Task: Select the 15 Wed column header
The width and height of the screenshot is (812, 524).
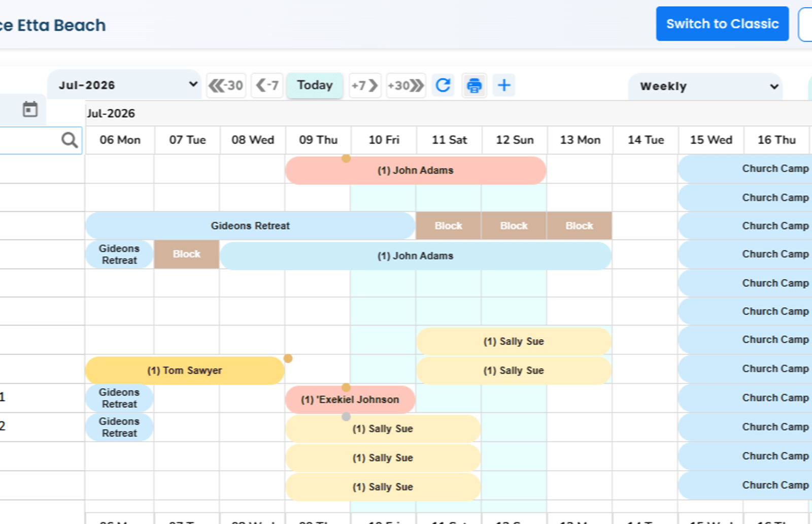Action: point(711,140)
